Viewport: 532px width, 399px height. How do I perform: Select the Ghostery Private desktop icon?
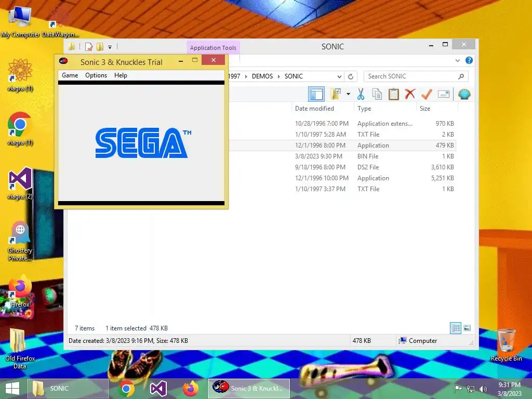click(x=20, y=241)
